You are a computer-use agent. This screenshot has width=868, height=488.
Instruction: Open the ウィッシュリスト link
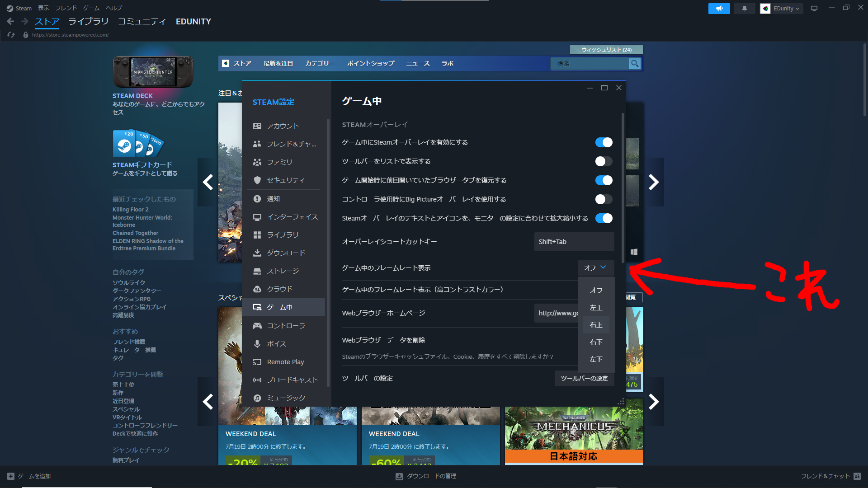tap(606, 50)
